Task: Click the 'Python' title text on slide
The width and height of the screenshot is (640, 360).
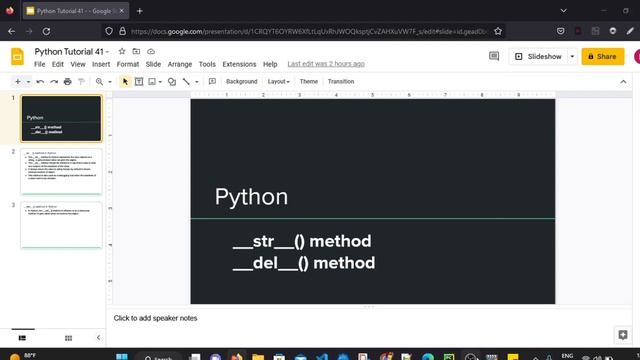Action: click(251, 197)
